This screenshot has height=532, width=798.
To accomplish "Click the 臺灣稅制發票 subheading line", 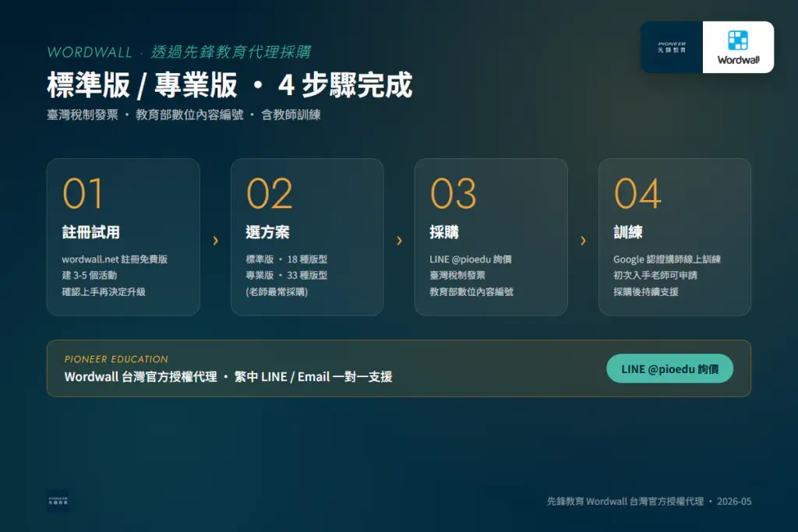I will (x=184, y=115).
